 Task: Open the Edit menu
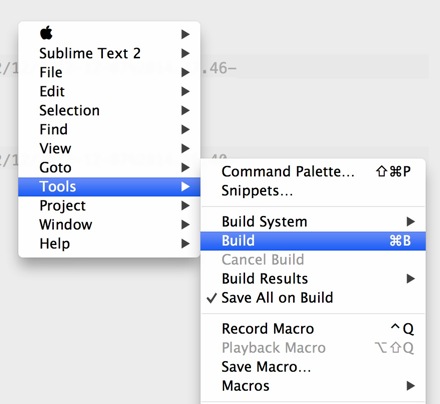(109, 91)
